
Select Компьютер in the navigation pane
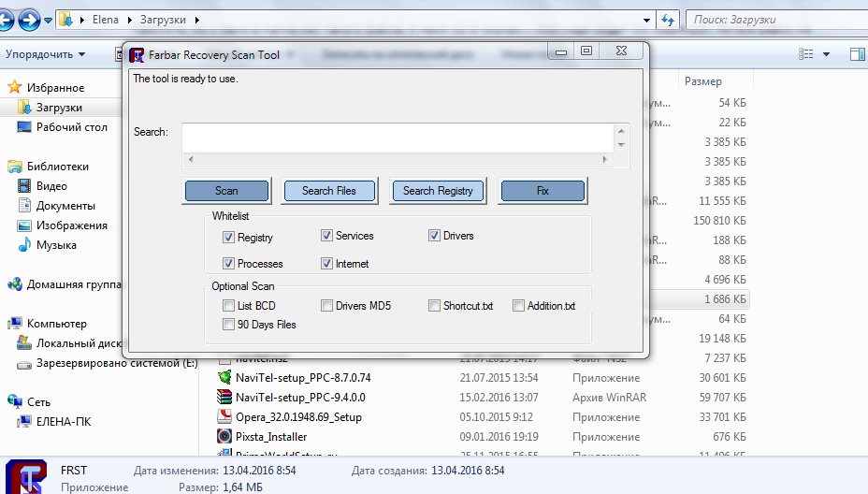[56, 324]
